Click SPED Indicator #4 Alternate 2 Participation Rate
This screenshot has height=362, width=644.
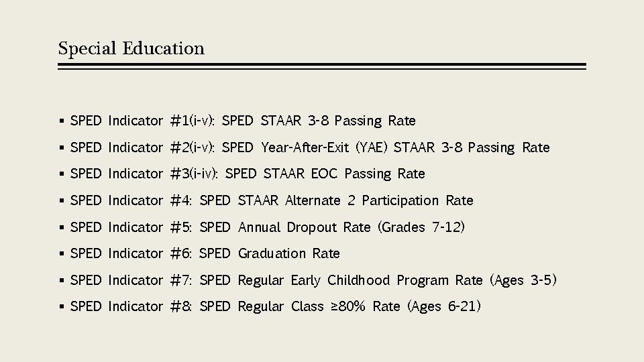(x=272, y=200)
